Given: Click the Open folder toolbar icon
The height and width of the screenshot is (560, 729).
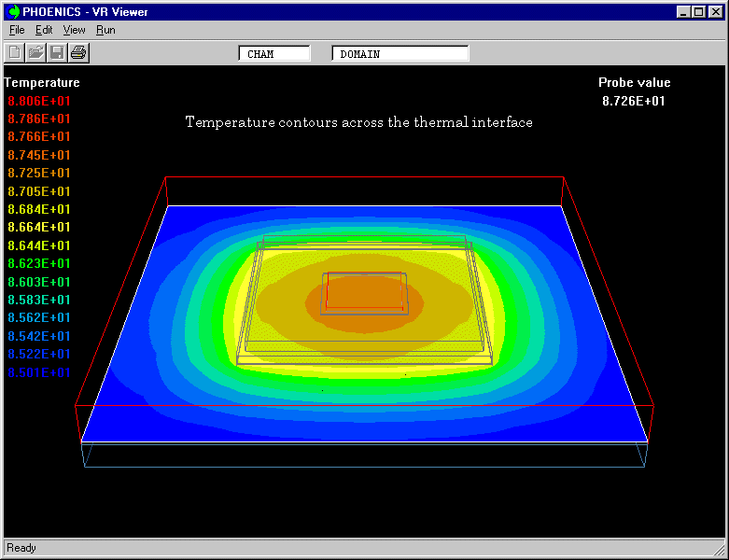Looking at the screenshot, I should pyautogui.click(x=35, y=52).
